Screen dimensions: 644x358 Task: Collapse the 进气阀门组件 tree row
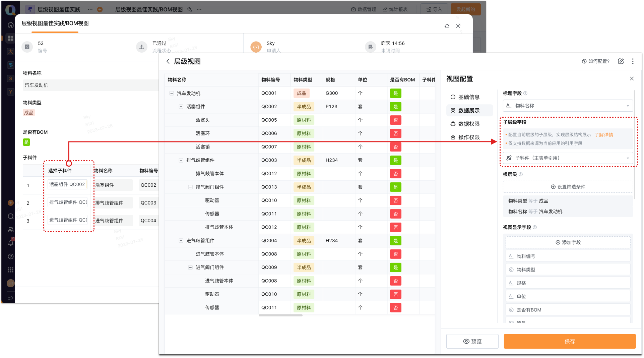(190, 267)
